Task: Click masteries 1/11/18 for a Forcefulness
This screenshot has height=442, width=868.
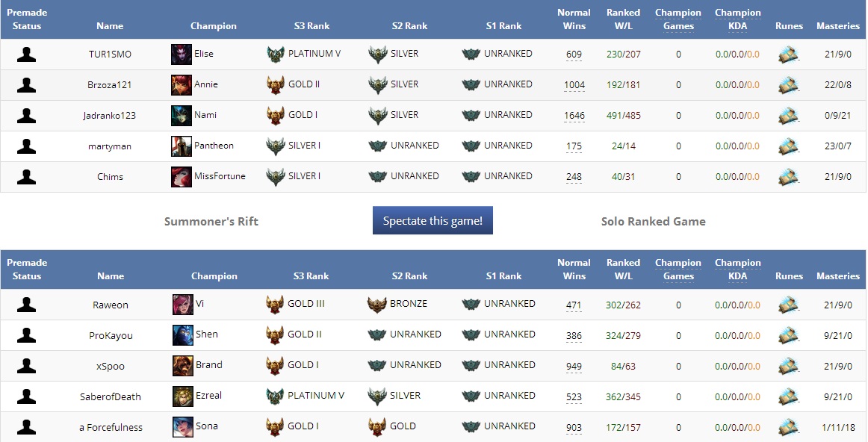Action: coord(837,427)
